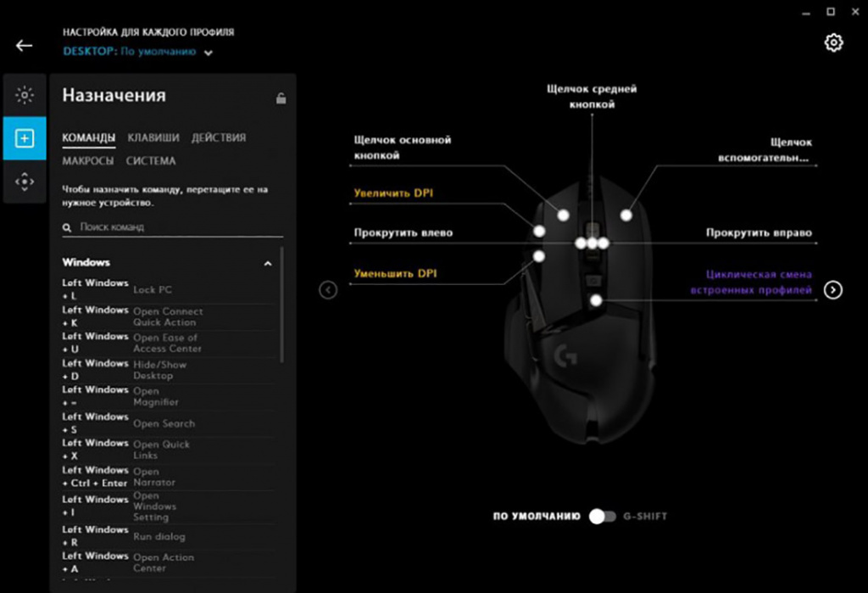Switch to the ДЕЙСТВИЯ tab

[x=219, y=137]
